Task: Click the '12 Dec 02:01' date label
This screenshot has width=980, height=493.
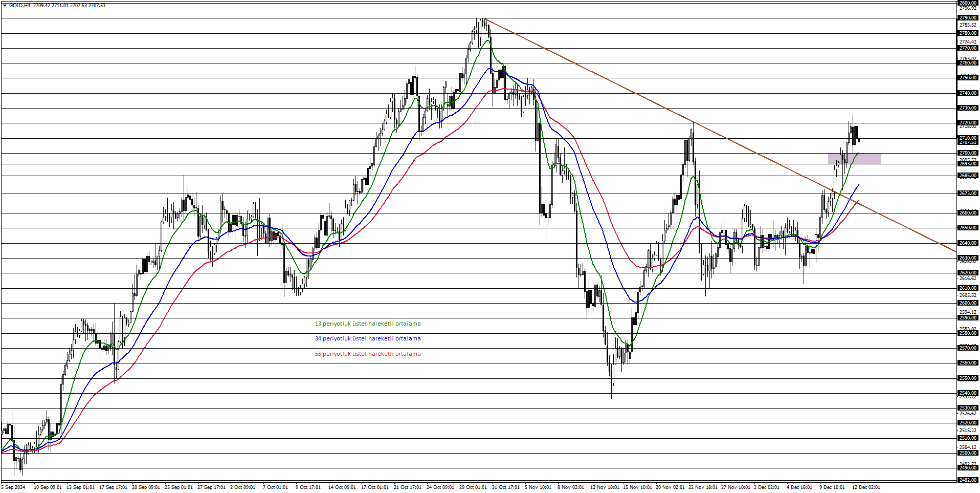Action: click(866, 487)
